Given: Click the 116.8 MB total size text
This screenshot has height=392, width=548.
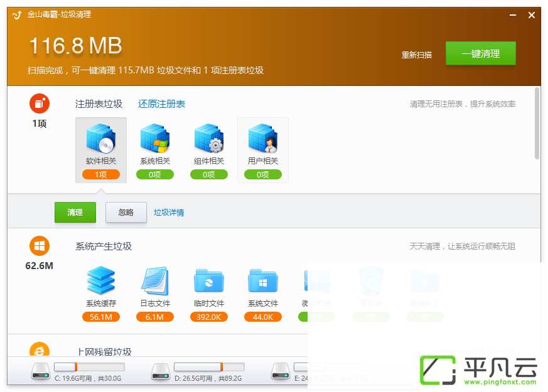Looking at the screenshot, I should point(75,46).
